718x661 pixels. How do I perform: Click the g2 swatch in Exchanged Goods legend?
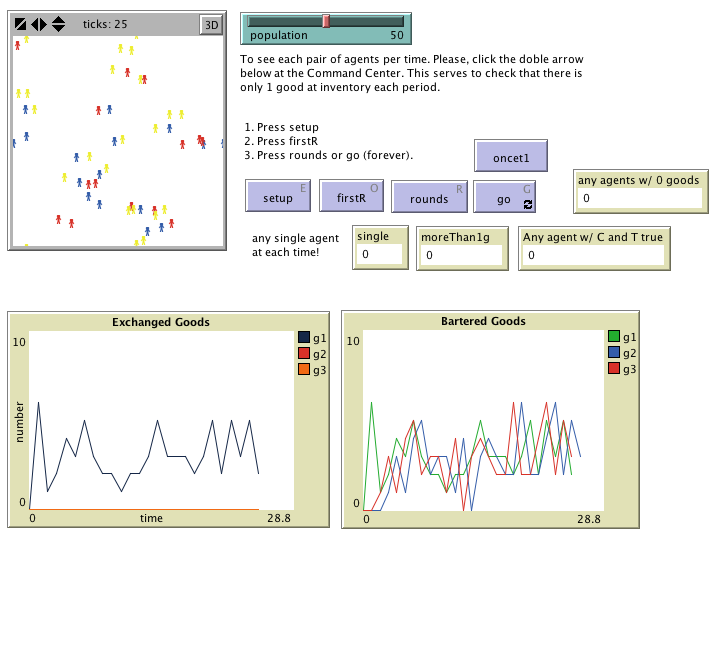tap(304, 354)
